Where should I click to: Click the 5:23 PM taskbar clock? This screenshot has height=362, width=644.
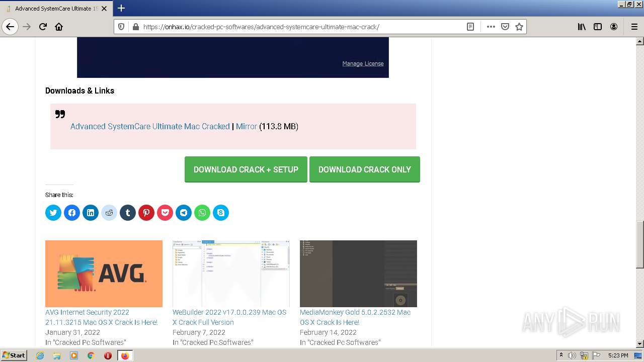coord(618,355)
